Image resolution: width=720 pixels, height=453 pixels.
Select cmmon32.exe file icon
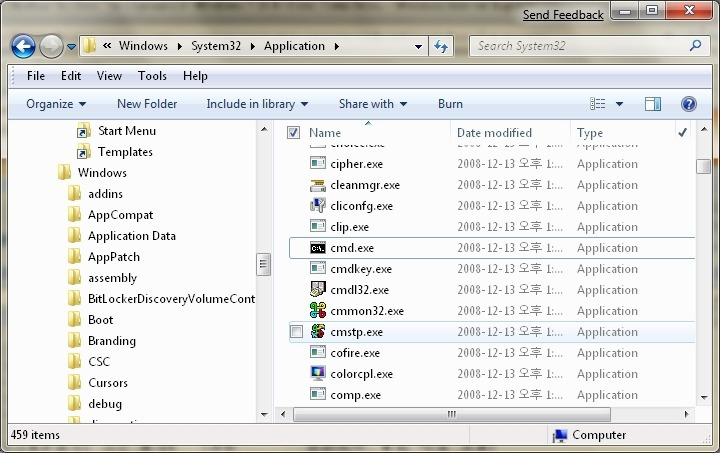point(318,310)
